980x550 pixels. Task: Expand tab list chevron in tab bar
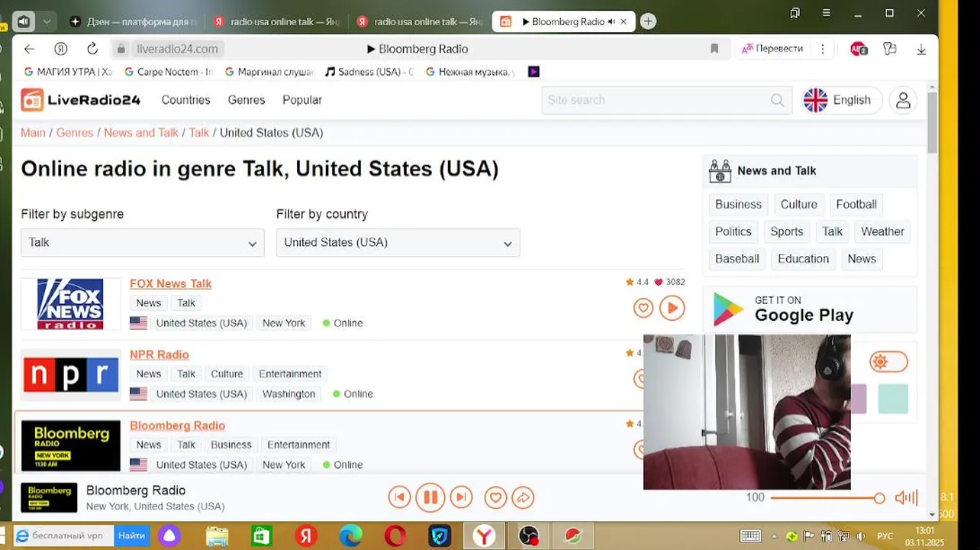pos(47,21)
